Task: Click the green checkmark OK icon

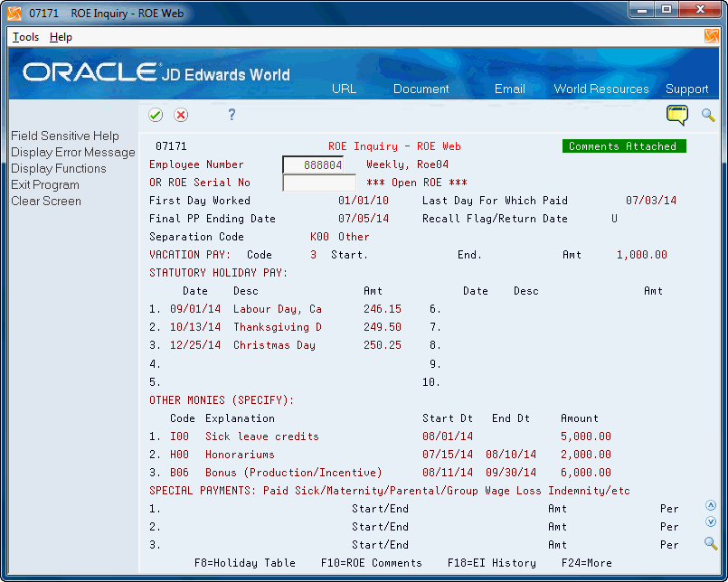Action: point(156,115)
